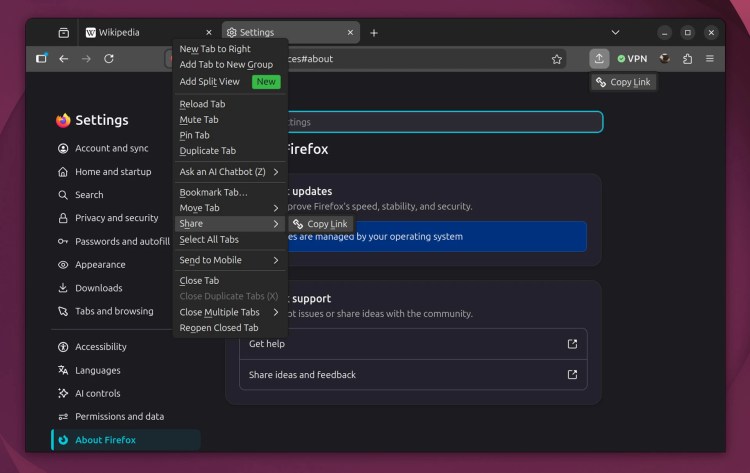
Task: Expand the Move Tab submenu
Action: pos(230,208)
